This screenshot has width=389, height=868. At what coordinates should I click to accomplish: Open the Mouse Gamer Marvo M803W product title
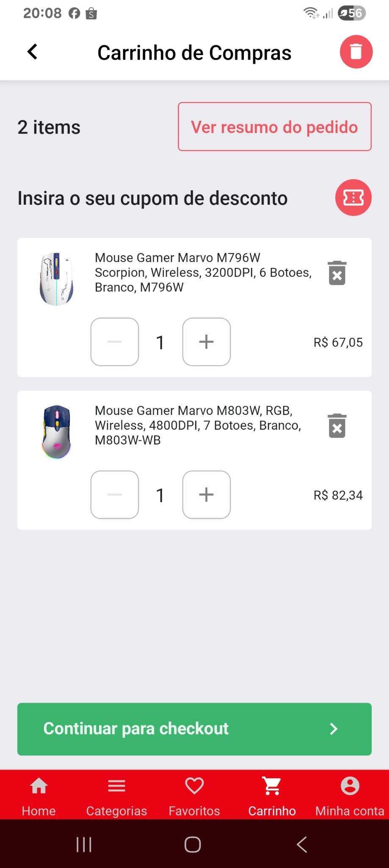(x=198, y=425)
